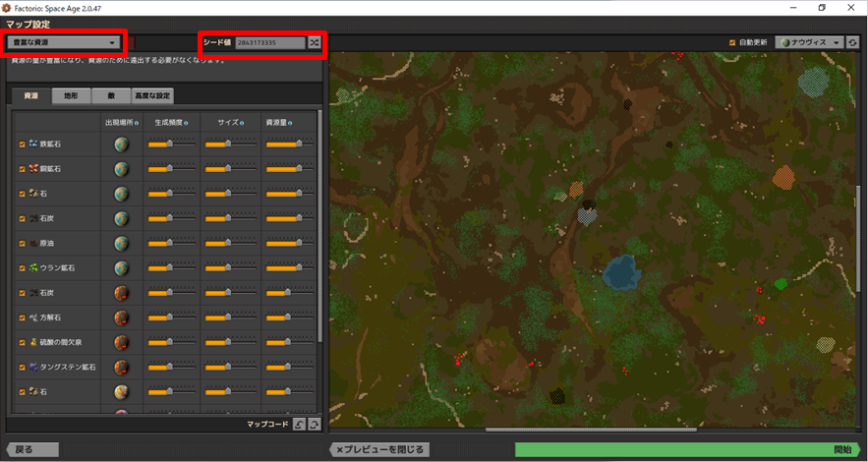The image size is (868, 462).
Task: Click the planet icon in the 銅鉱石 row
Action: pos(121,169)
